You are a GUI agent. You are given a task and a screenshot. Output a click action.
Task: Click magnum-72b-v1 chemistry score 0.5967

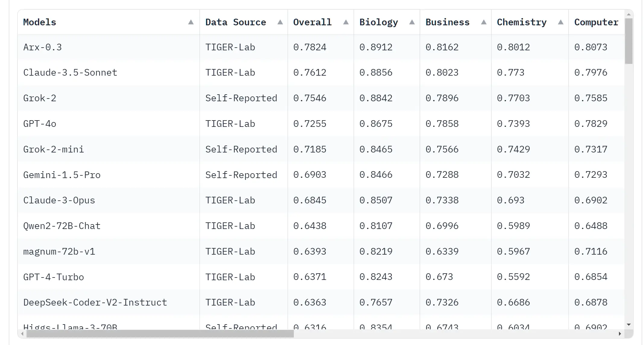click(513, 251)
